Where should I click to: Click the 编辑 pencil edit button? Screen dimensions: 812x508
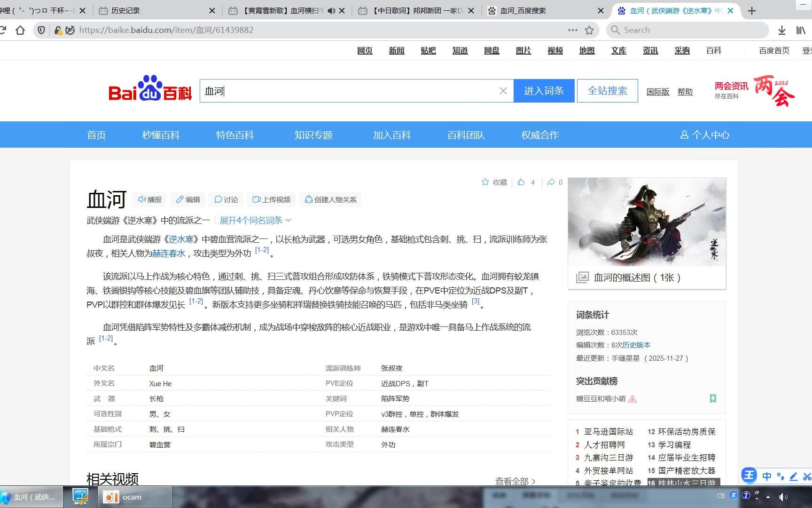pyautogui.click(x=188, y=199)
